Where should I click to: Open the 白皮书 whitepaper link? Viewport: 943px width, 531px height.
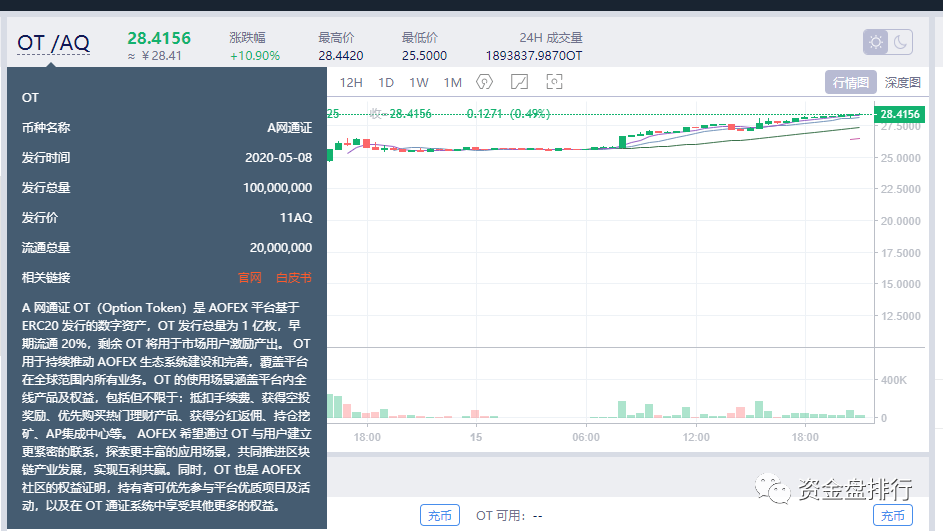[x=293, y=277]
